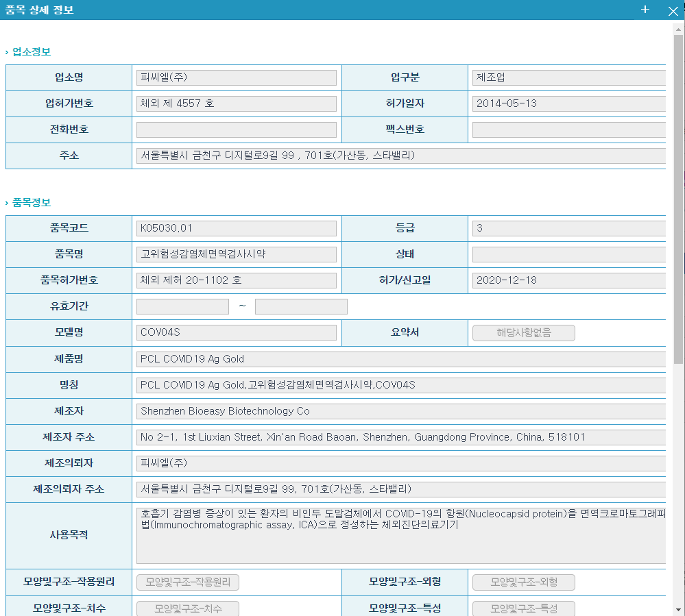Viewport: 685px width, 616px height.
Task: Click the 요약서 label cell
Action: tap(405, 332)
